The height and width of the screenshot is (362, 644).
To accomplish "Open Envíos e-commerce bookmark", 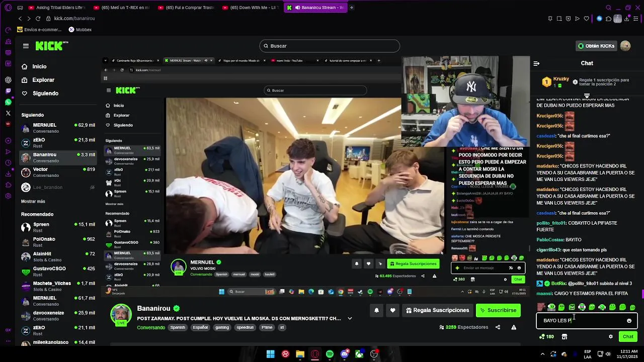I will pos(39,30).
